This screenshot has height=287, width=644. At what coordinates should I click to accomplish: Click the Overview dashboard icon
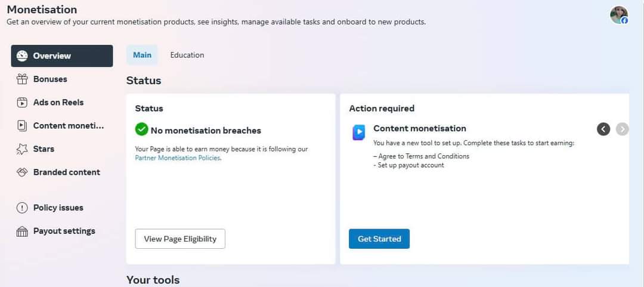(23, 56)
